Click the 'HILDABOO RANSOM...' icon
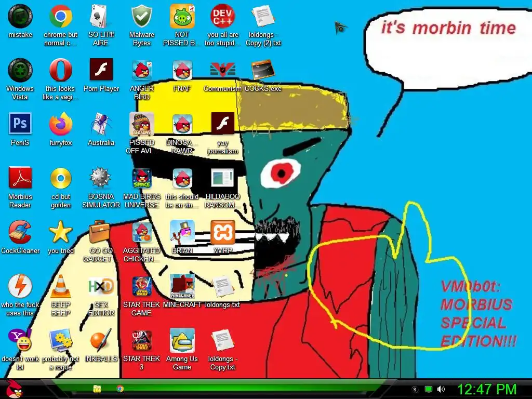The height and width of the screenshot is (399, 532). point(222,178)
